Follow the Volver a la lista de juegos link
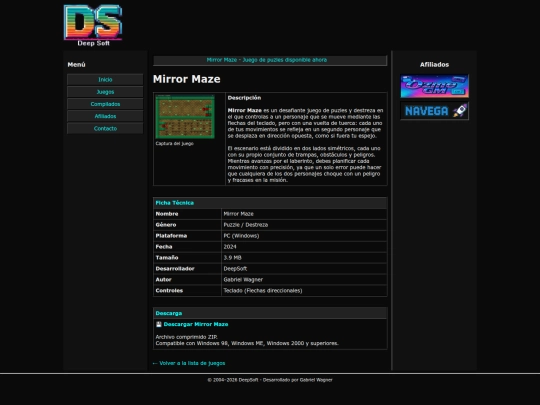 (x=189, y=363)
